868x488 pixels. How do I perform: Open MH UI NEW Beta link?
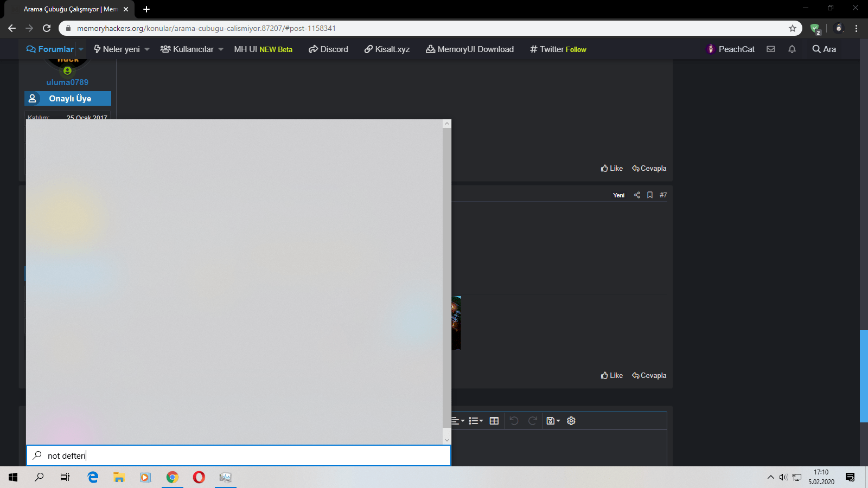tap(263, 49)
